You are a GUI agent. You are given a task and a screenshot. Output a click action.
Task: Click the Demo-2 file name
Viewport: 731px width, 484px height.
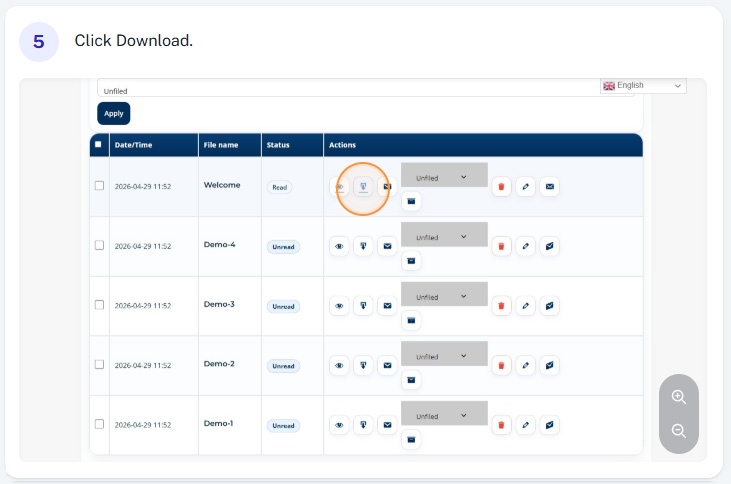(x=219, y=364)
